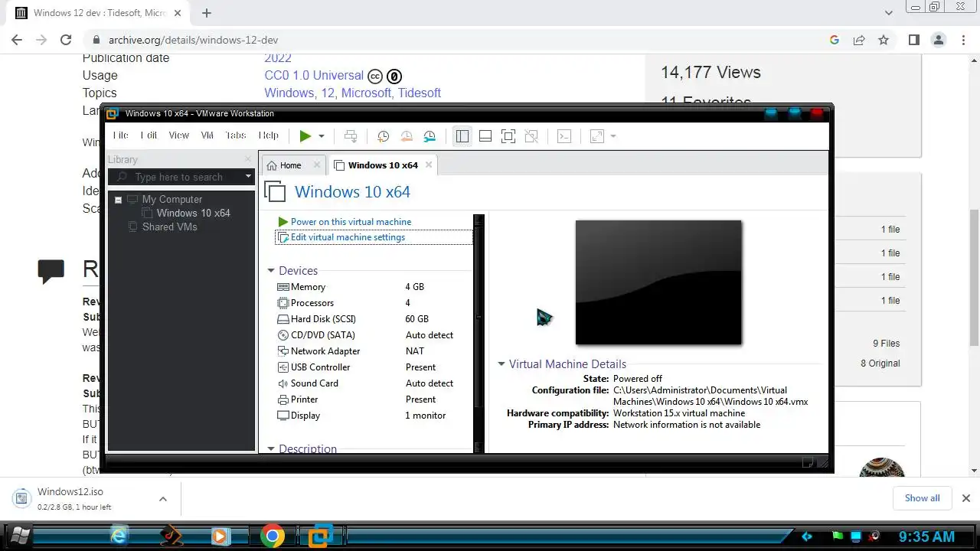
Task: Open the Windows Start button
Action: coord(18,536)
